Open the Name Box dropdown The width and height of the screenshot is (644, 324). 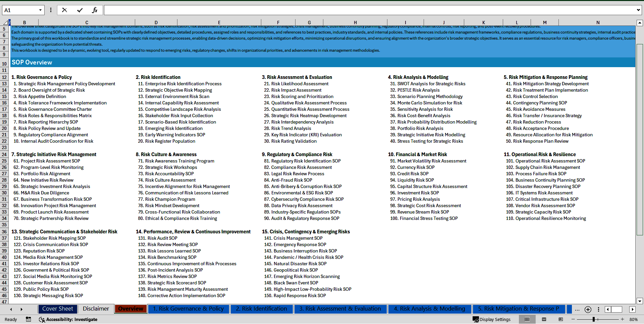click(x=40, y=10)
